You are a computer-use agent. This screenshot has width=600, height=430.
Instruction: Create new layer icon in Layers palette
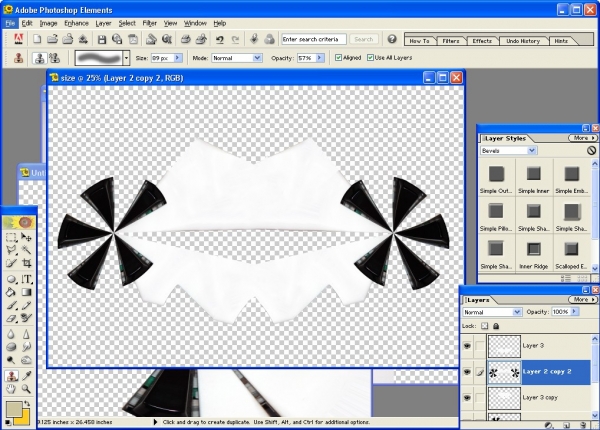[566, 425]
